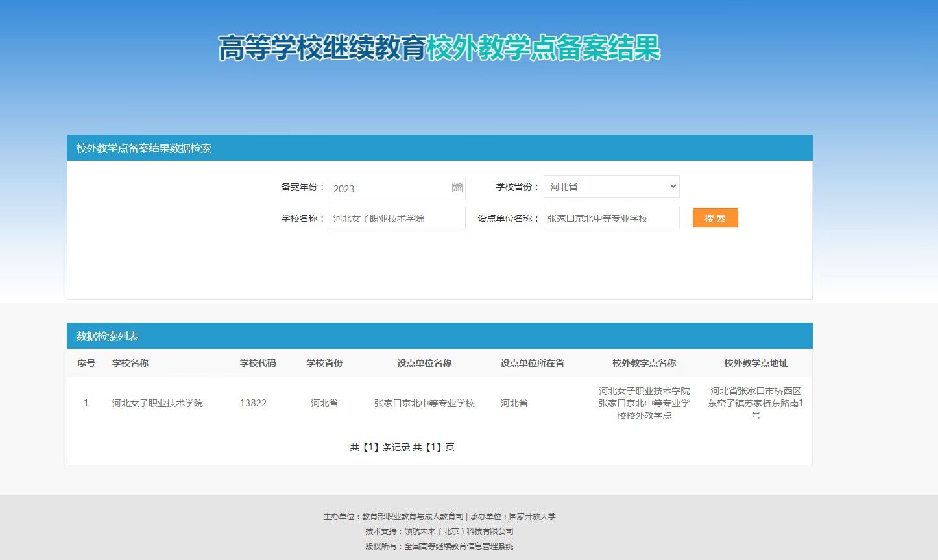Screen dimensions: 938x560
Task: Click result cell 张家口京北中等专业学校
Action: point(424,403)
